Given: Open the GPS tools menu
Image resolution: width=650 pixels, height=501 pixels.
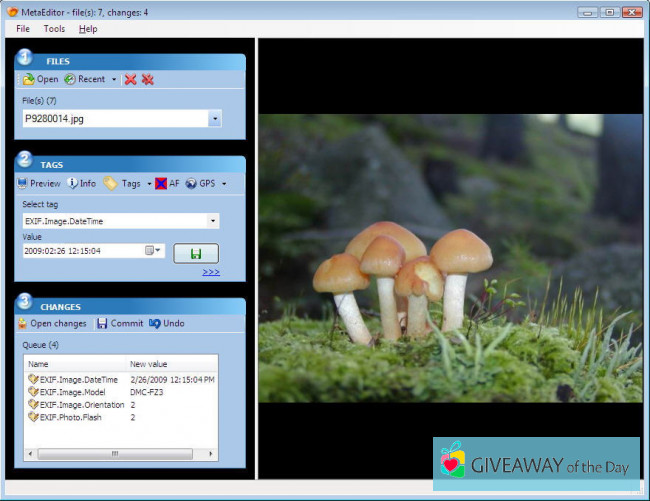Looking at the screenshot, I should click(x=205, y=184).
